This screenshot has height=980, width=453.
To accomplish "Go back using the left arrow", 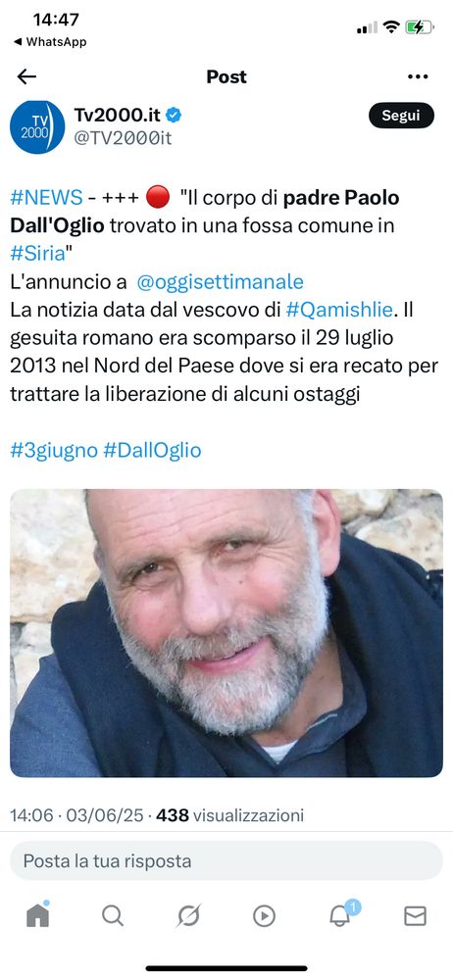I will click(x=26, y=76).
